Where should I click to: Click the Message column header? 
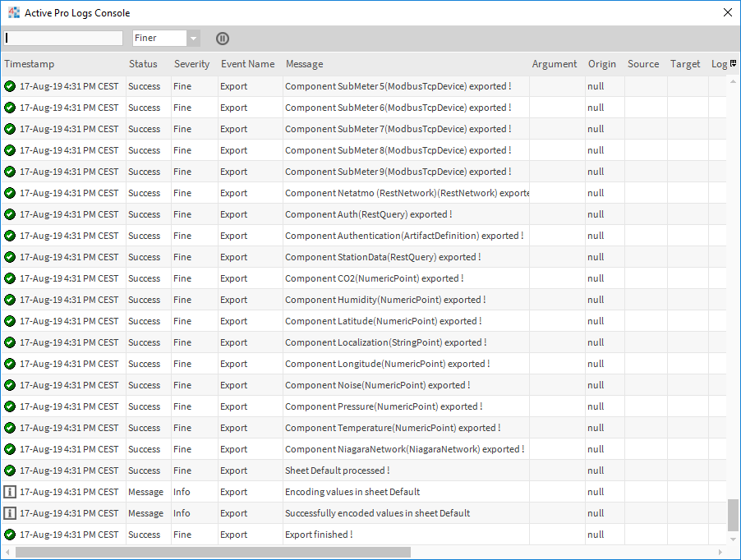[304, 64]
